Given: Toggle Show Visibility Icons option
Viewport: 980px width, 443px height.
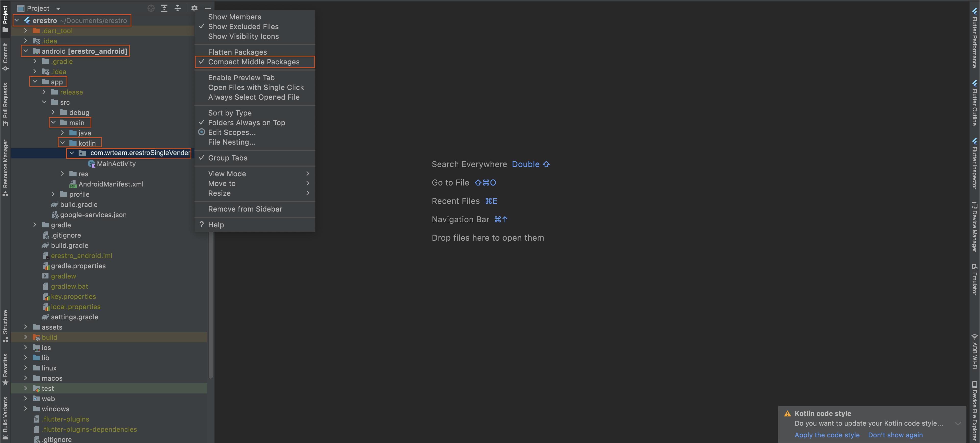Looking at the screenshot, I should 254,36.
